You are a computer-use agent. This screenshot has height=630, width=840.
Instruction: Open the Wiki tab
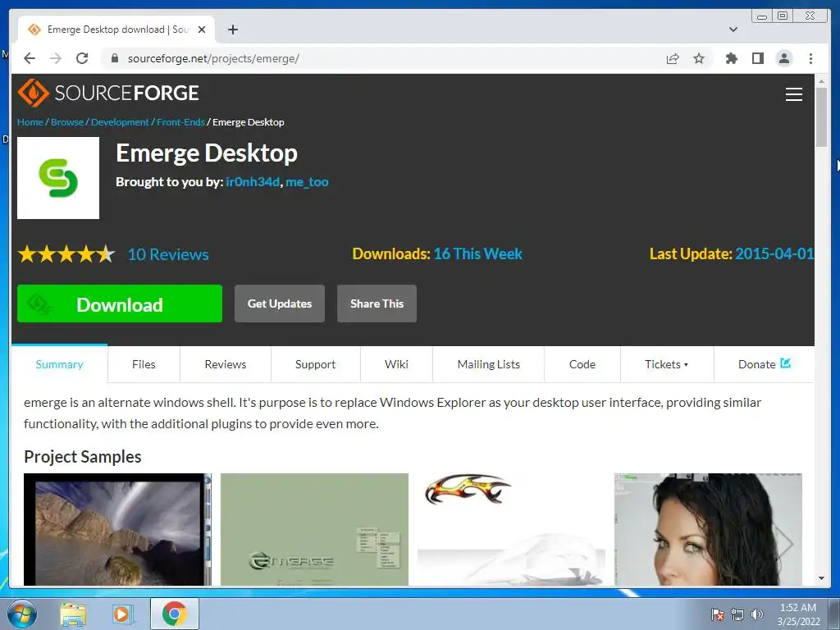tap(396, 364)
